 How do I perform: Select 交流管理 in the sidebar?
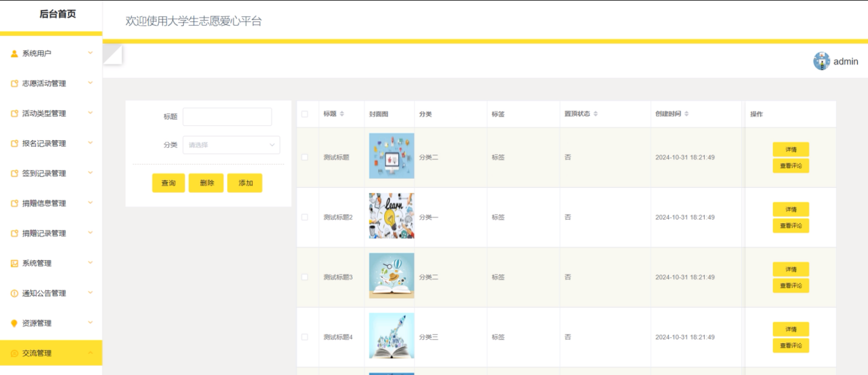point(51,353)
